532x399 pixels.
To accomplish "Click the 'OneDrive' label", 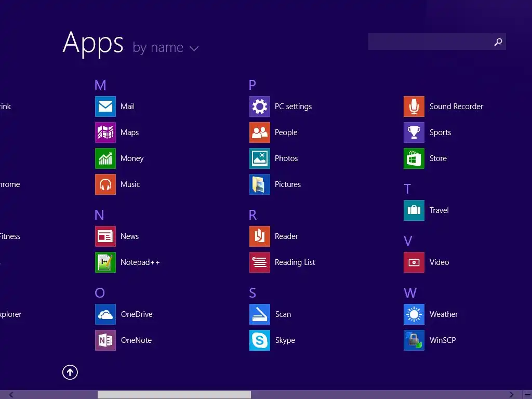I will (137, 314).
